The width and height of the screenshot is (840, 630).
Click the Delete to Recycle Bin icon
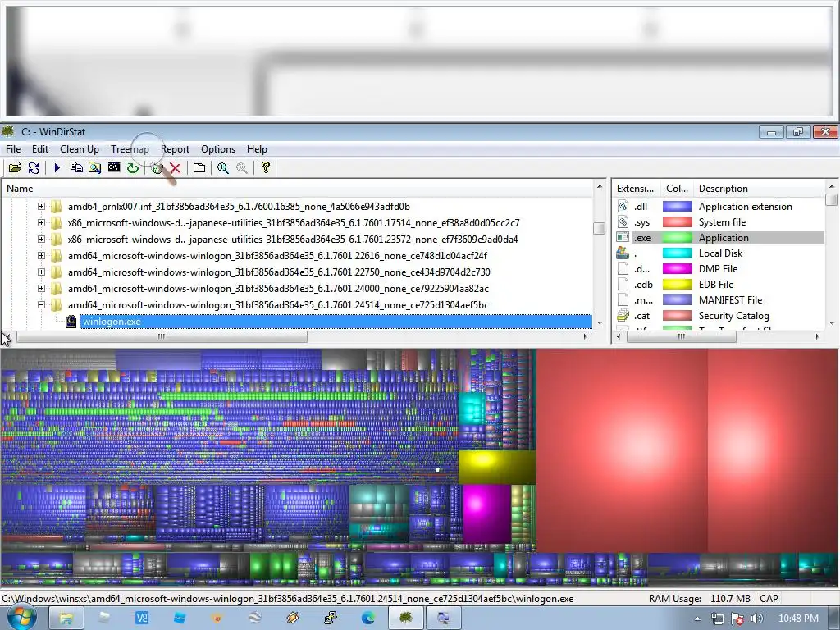[157, 167]
